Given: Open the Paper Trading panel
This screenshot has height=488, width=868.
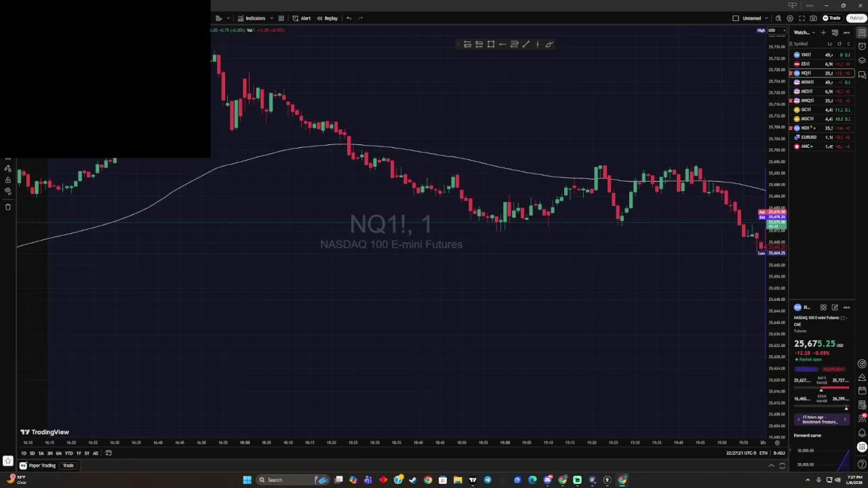Looking at the screenshot, I should pyautogui.click(x=38, y=466).
